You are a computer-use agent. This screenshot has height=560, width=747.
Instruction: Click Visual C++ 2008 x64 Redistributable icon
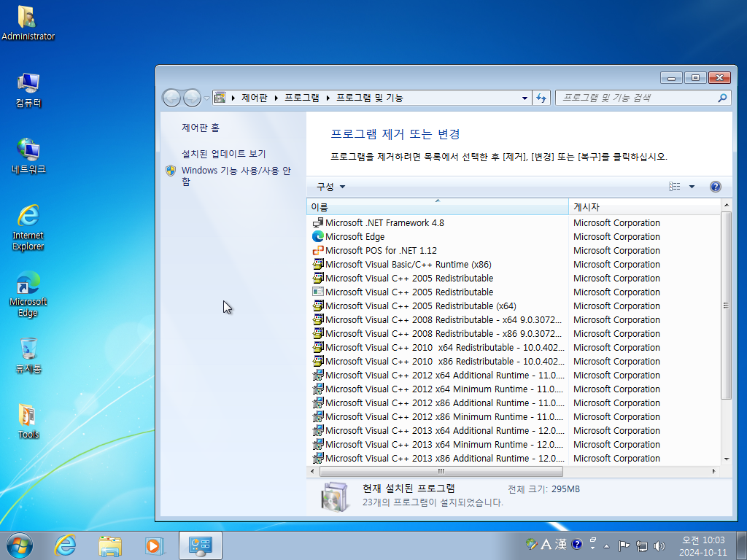318,319
